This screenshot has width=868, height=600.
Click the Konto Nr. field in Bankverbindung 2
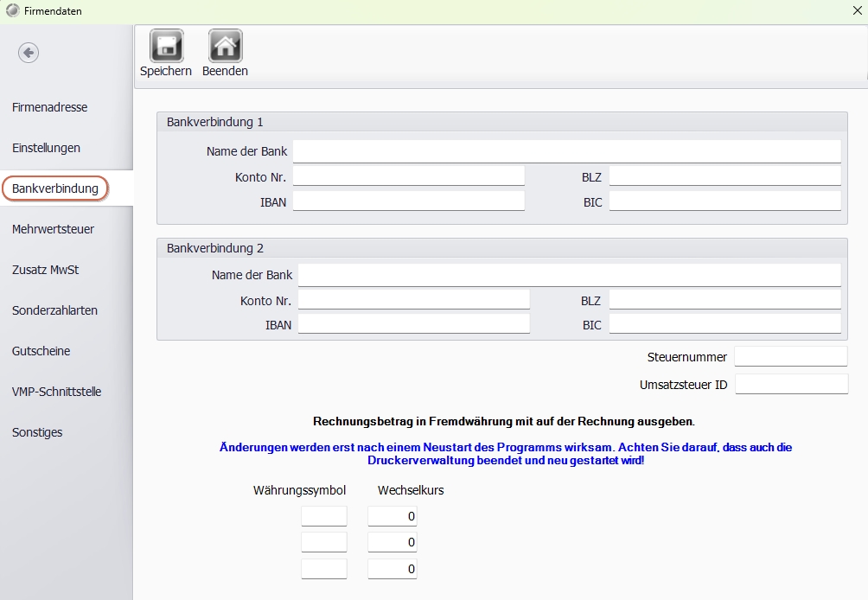coord(413,300)
